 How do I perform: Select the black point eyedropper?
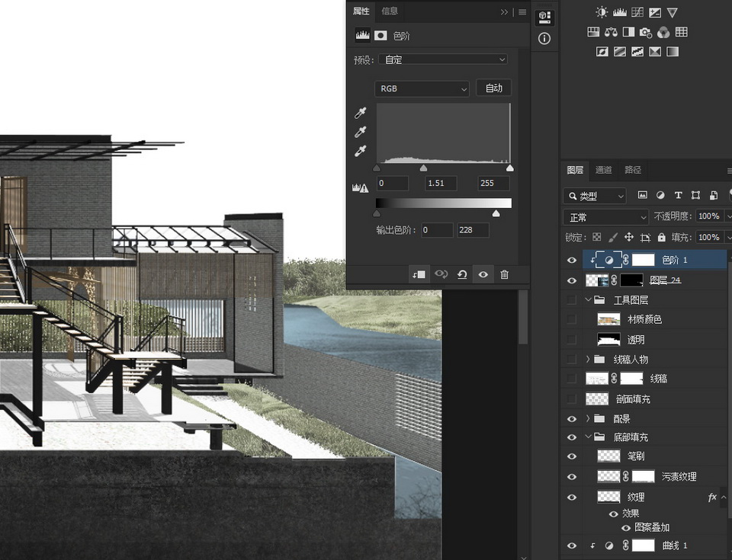[x=361, y=114]
